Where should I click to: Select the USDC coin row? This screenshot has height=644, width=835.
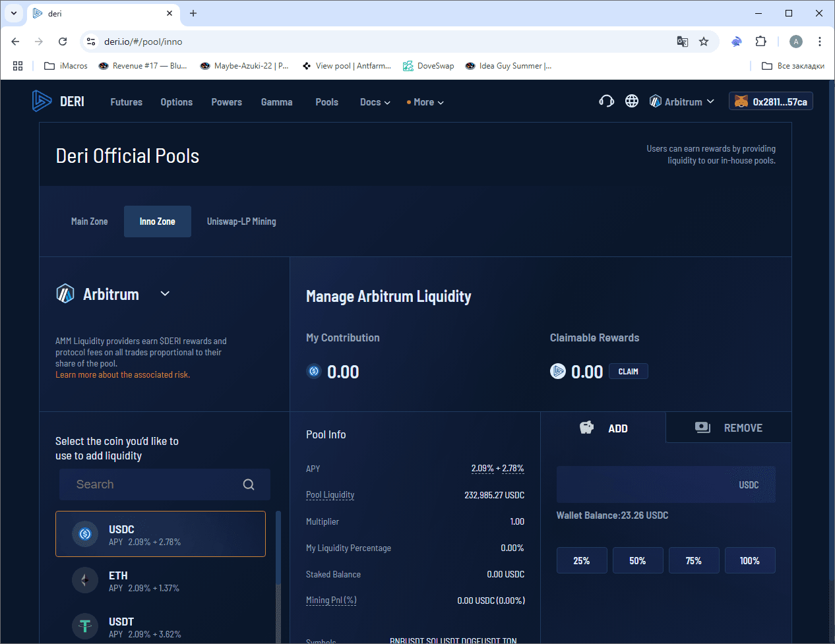[x=160, y=534]
